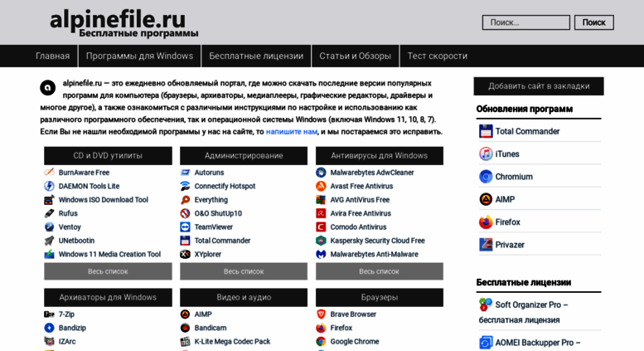Focus the Поиск search input field
644x351 pixels.
526,22
